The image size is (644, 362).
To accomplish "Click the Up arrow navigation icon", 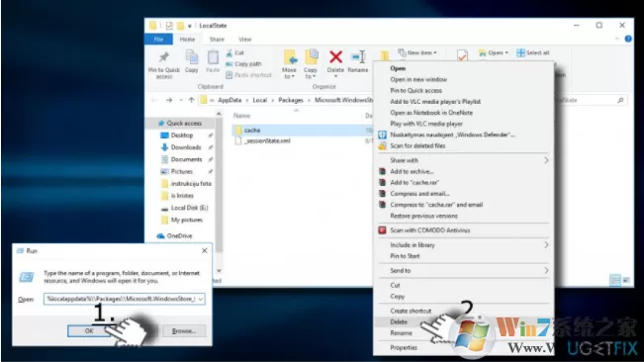I will 191,100.
